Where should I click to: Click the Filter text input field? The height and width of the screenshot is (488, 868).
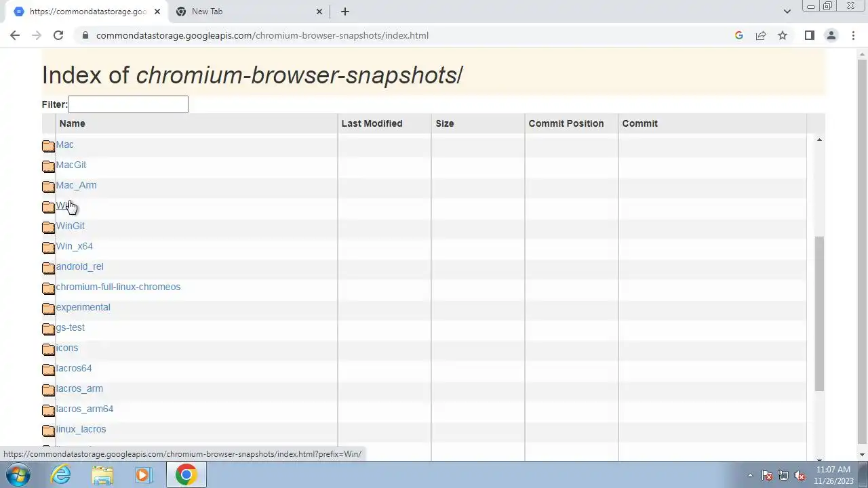tap(128, 104)
